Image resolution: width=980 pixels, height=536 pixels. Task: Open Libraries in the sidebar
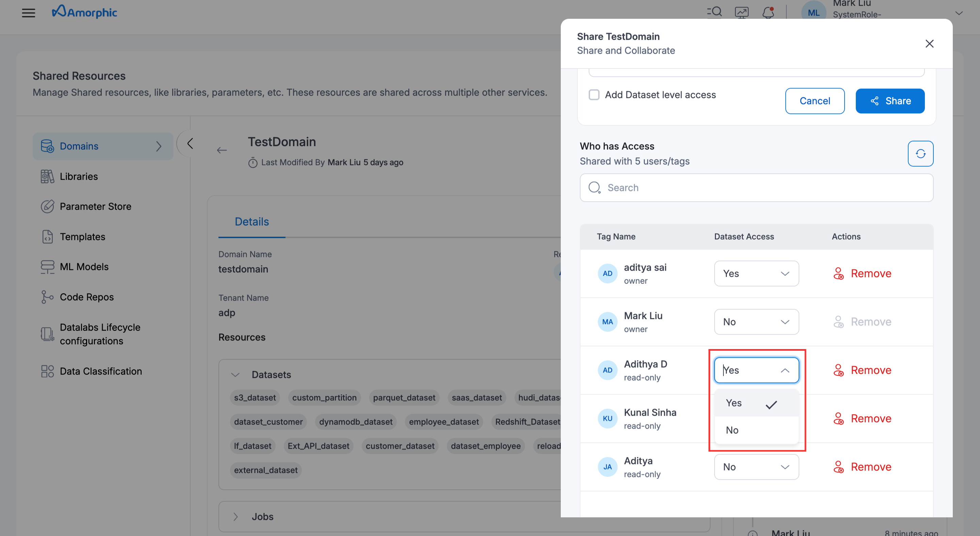79,177
